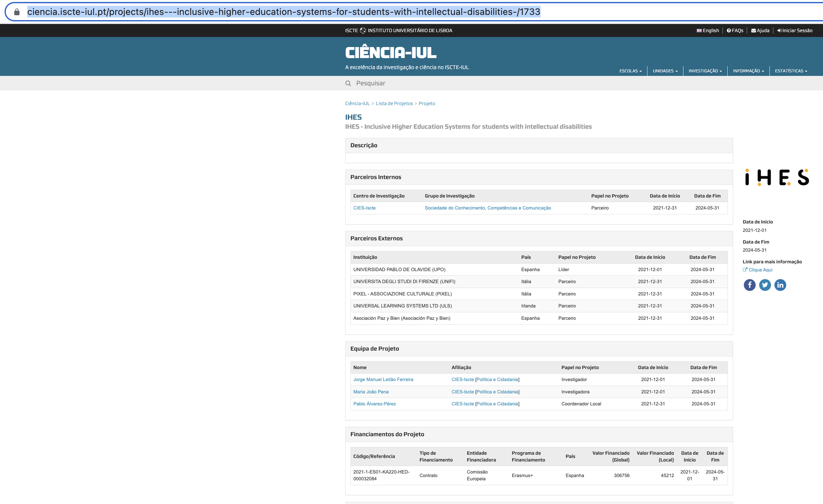
Task: Click the Descrição panel header
Action: point(539,146)
